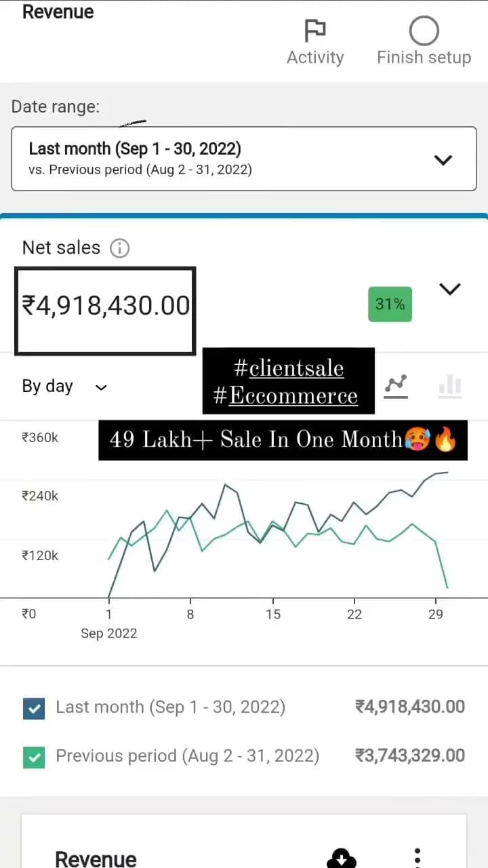Click the Net sales ₹4,918,430.00 figure
Image resolution: width=488 pixels, height=868 pixels.
click(106, 306)
